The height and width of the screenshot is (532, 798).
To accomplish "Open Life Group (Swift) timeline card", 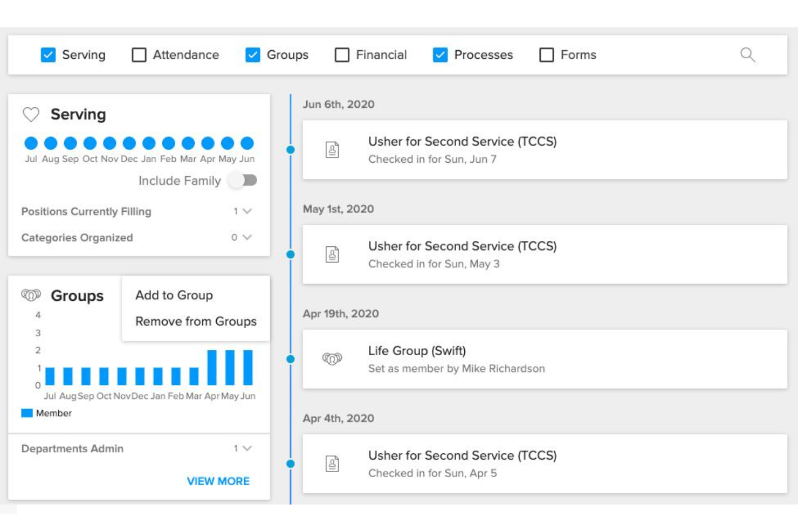I will 545,359.
